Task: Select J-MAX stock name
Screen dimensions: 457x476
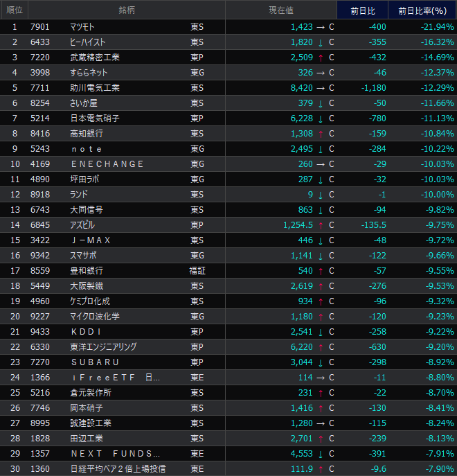Action: tap(91, 240)
